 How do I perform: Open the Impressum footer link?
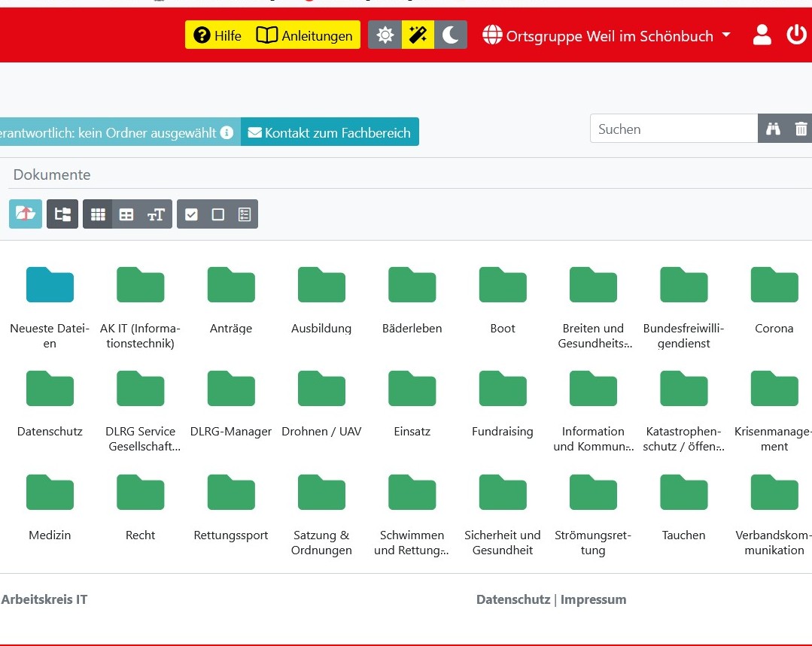[593, 599]
